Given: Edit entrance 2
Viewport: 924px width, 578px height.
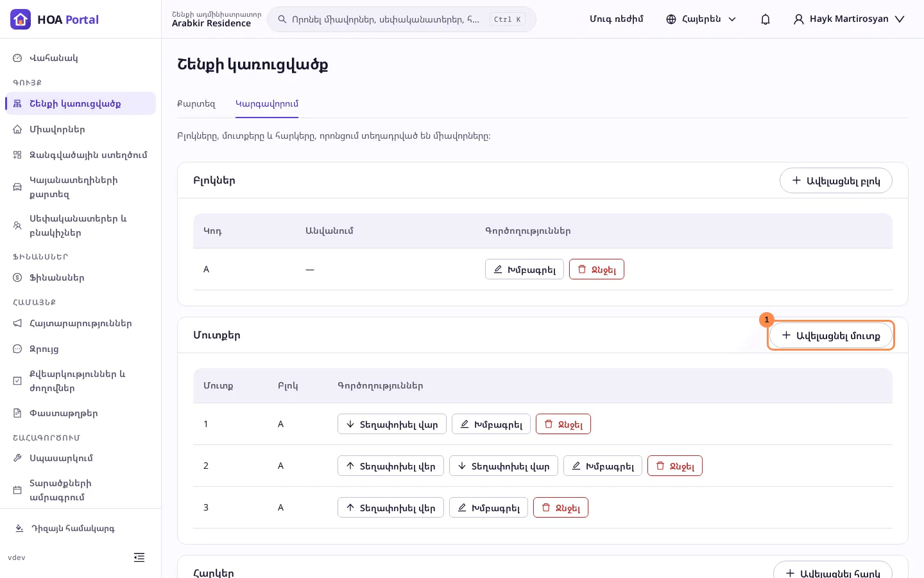Looking at the screenshot, I should pyautogui.click(x=603, y=466).
